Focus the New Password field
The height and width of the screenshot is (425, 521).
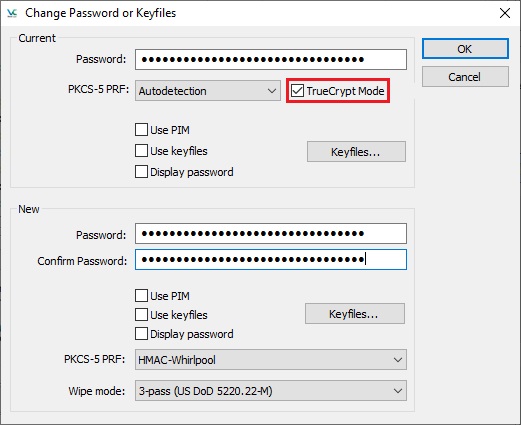[x=271, y=233]
